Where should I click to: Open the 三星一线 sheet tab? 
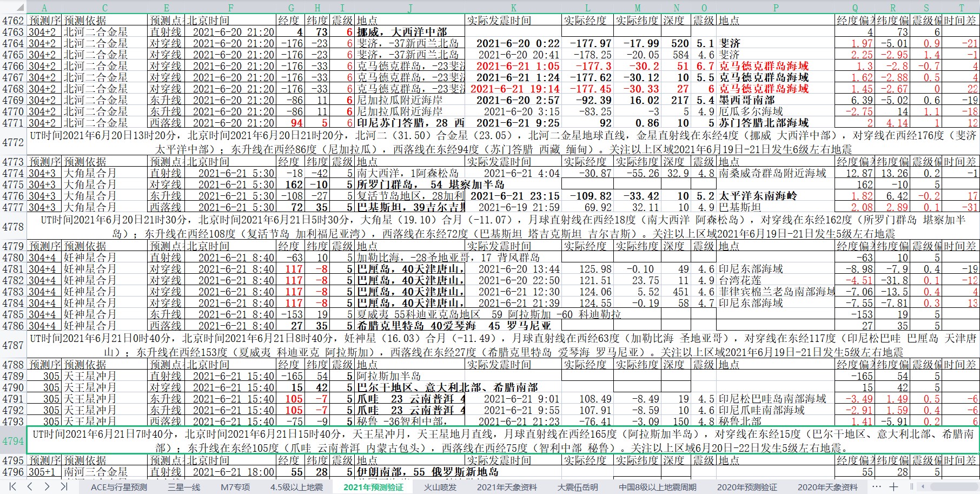tap(184, 487)
